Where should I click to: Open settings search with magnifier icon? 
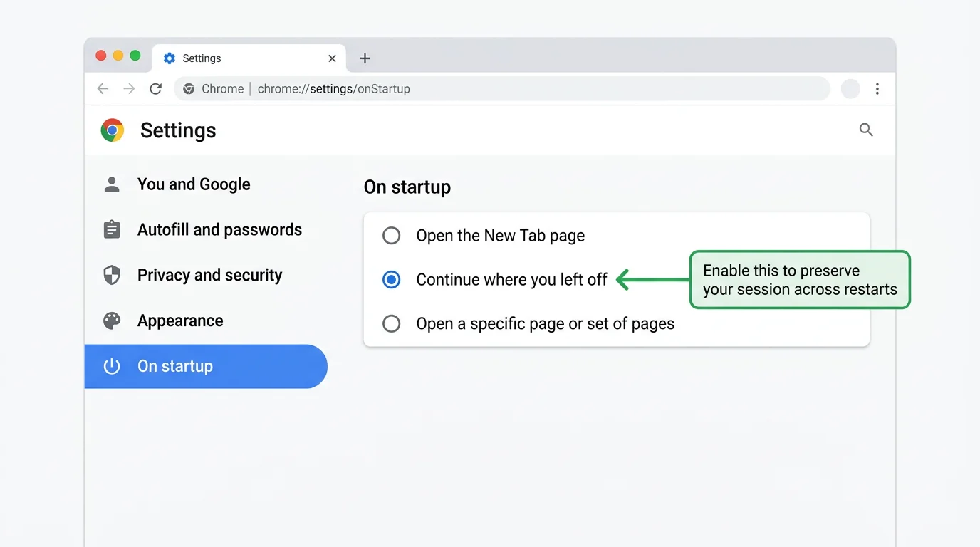tap(866, 130)
